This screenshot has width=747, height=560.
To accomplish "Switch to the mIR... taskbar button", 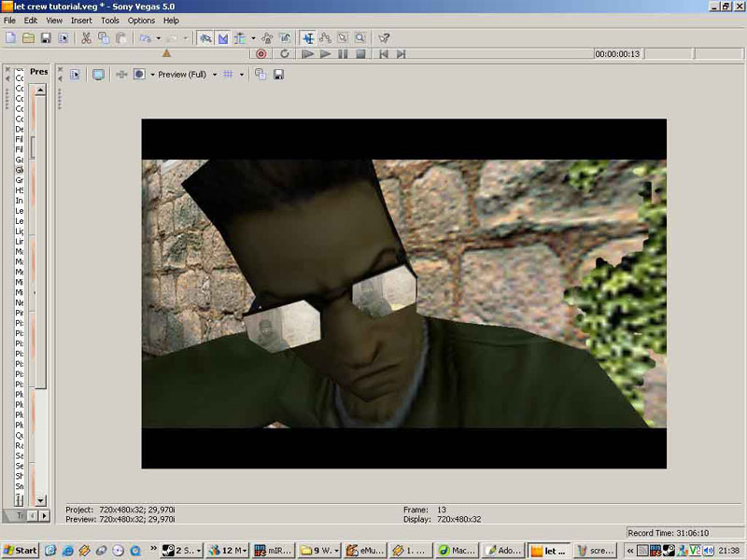I will click(273, 551).
